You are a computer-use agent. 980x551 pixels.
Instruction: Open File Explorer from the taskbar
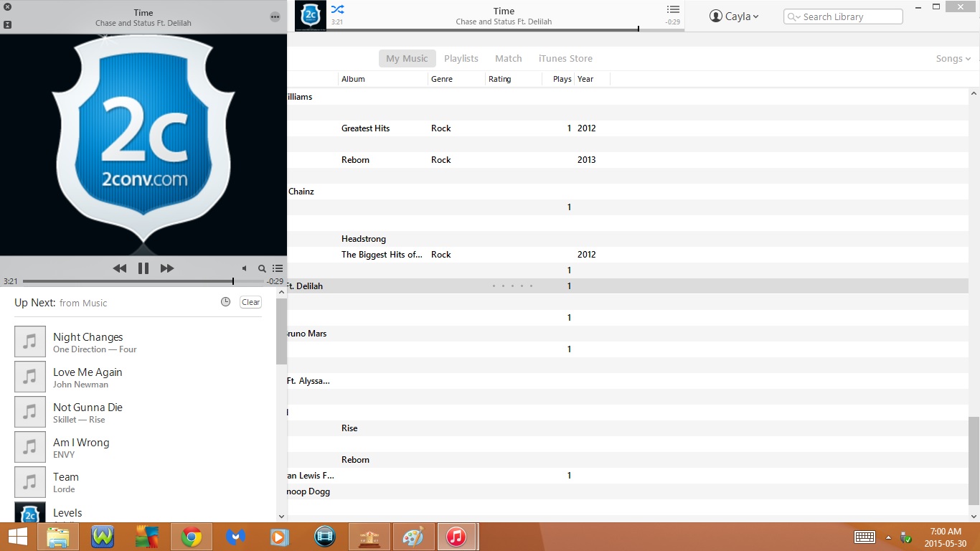[x=58, y=537]
